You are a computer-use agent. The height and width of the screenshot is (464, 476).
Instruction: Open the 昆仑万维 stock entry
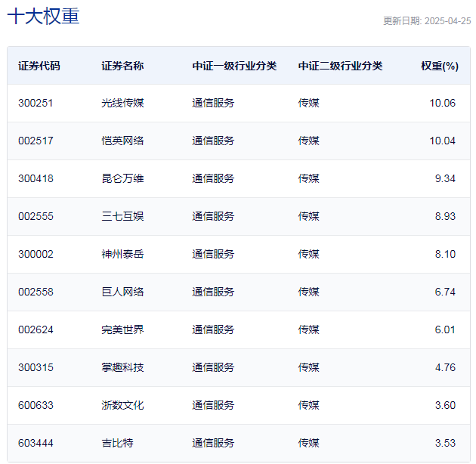[x=122, y=178]
